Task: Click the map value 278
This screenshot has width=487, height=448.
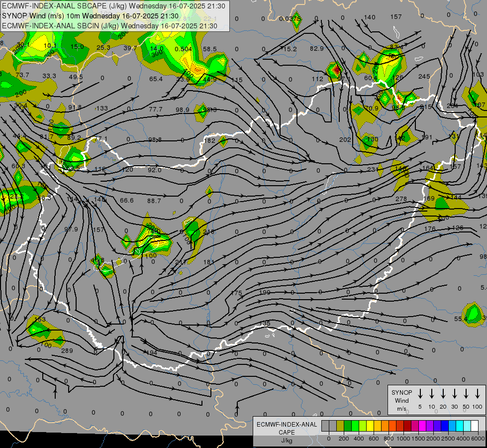Action: pos(401,199)
